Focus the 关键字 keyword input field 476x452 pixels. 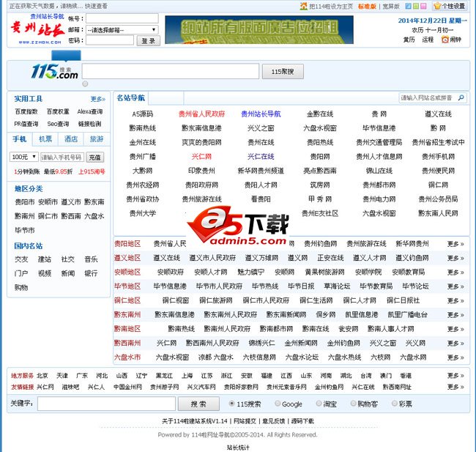click(107, 404)
